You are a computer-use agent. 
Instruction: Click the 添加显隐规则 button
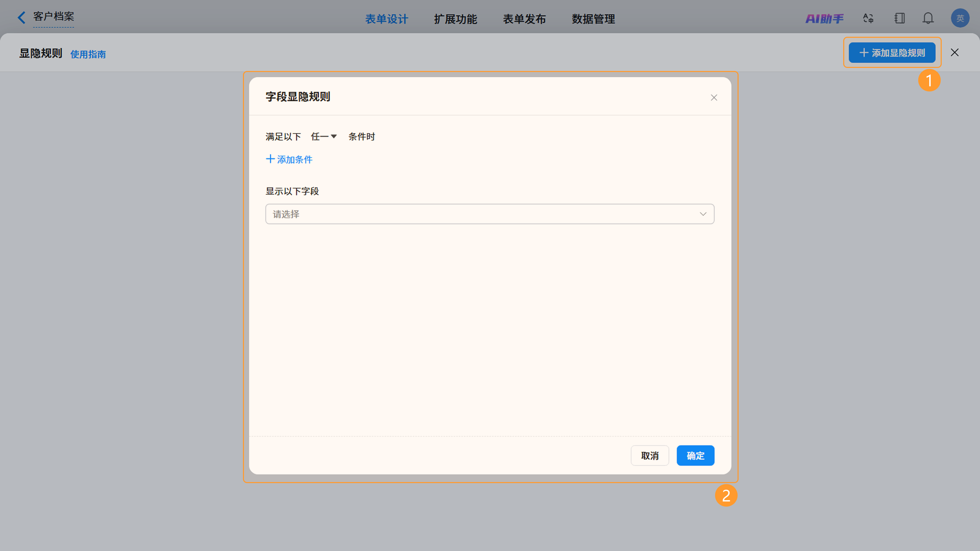click(x=892, y=53)
